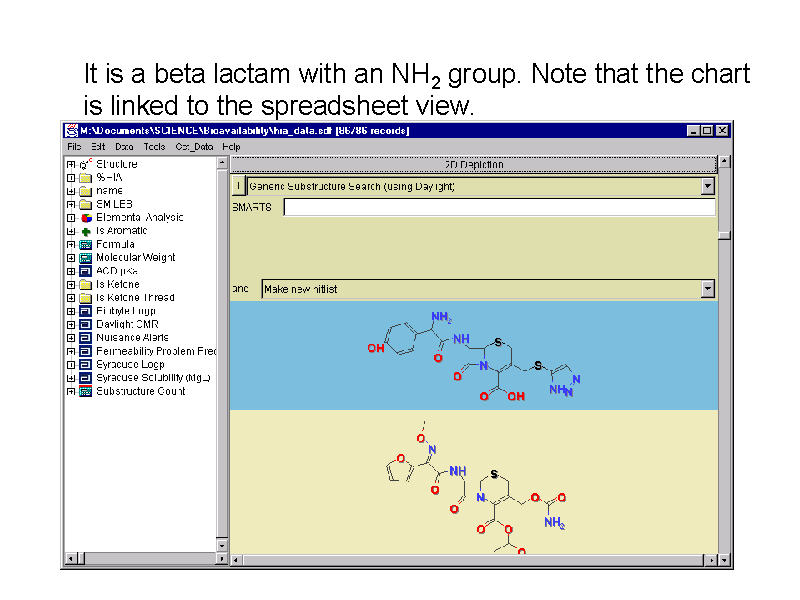Click inside the SMARTS input field
800x600 pixels.
pos(499,208)
